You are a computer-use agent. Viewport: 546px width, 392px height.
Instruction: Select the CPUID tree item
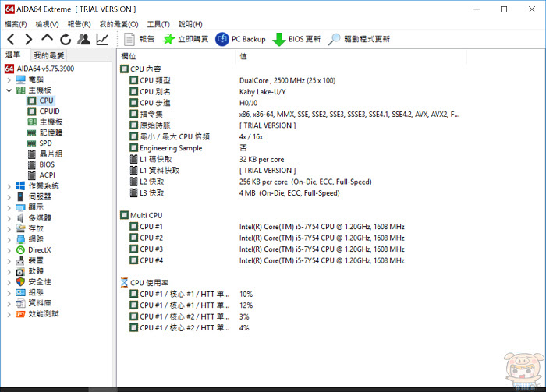[44, 111]
